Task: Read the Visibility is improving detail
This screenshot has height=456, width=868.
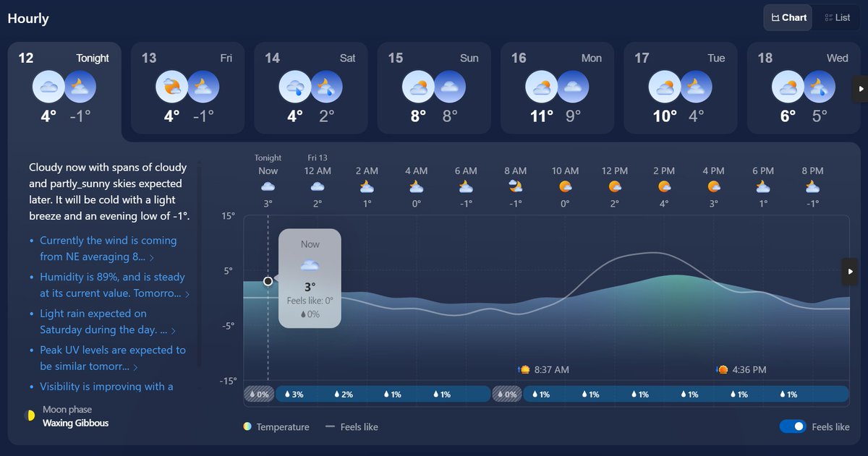Action: pos(106,387)
